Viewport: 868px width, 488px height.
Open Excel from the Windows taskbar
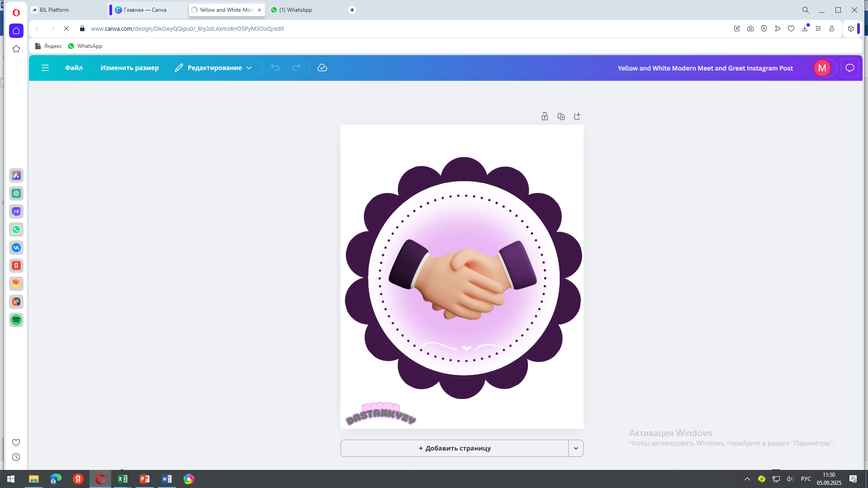123,479
